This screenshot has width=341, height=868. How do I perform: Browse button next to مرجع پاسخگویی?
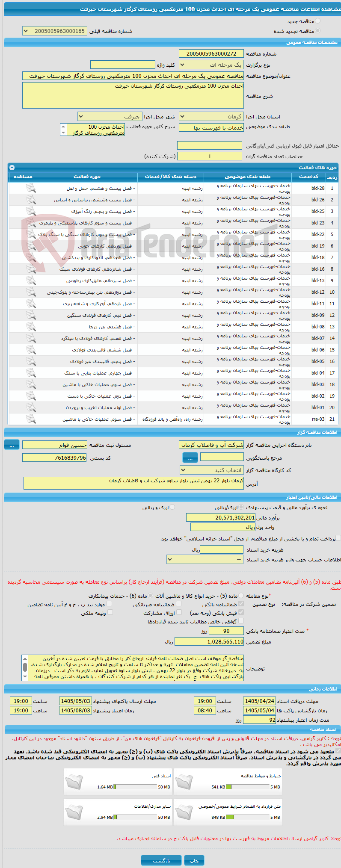click(x=190, y=458)
